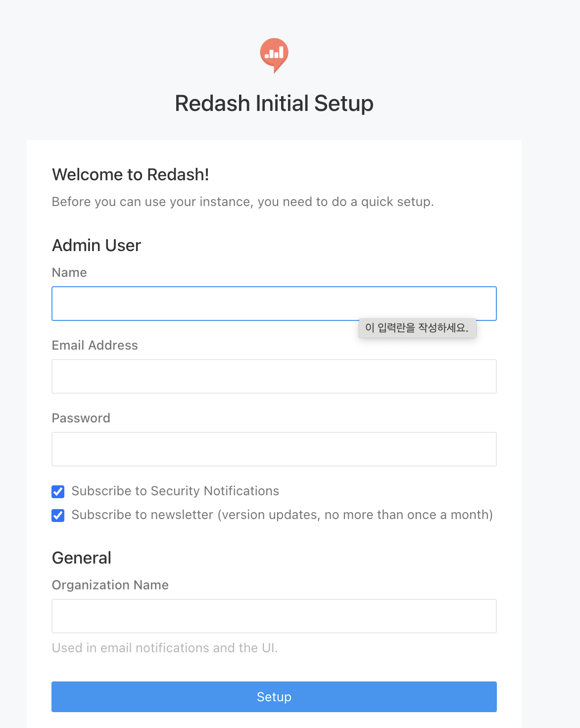Click the Organization Name input field
Screen dimensions: 580x728
tap(274, 616)
